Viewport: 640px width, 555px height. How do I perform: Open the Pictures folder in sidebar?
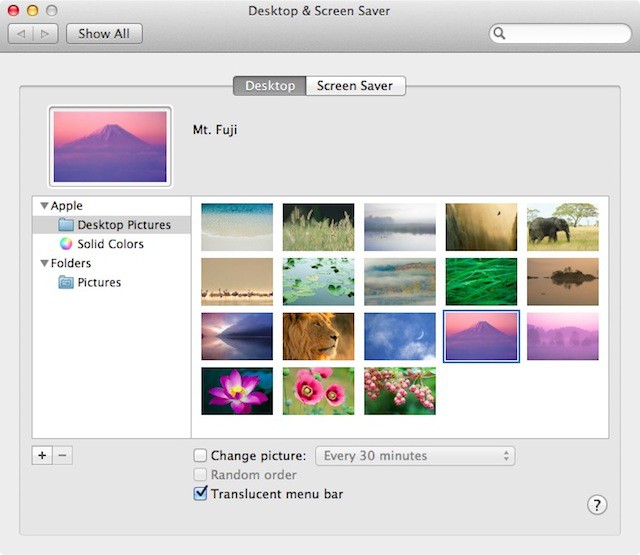point(99,282)
